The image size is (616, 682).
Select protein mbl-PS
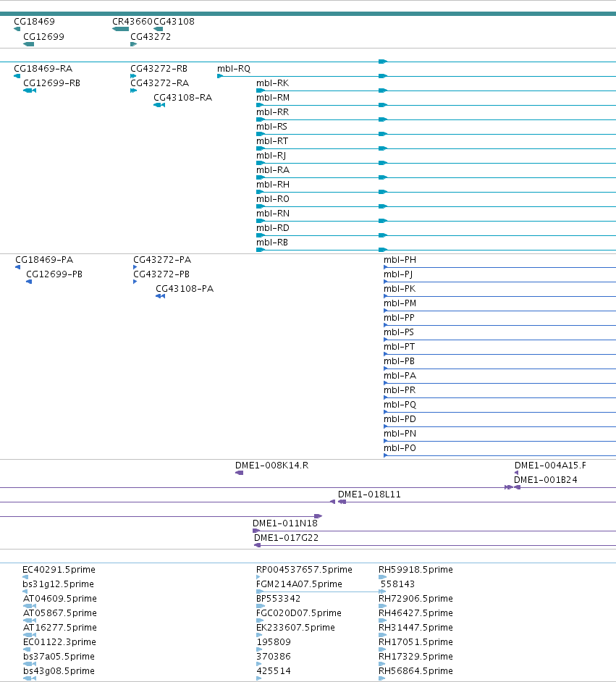point(399,332)
